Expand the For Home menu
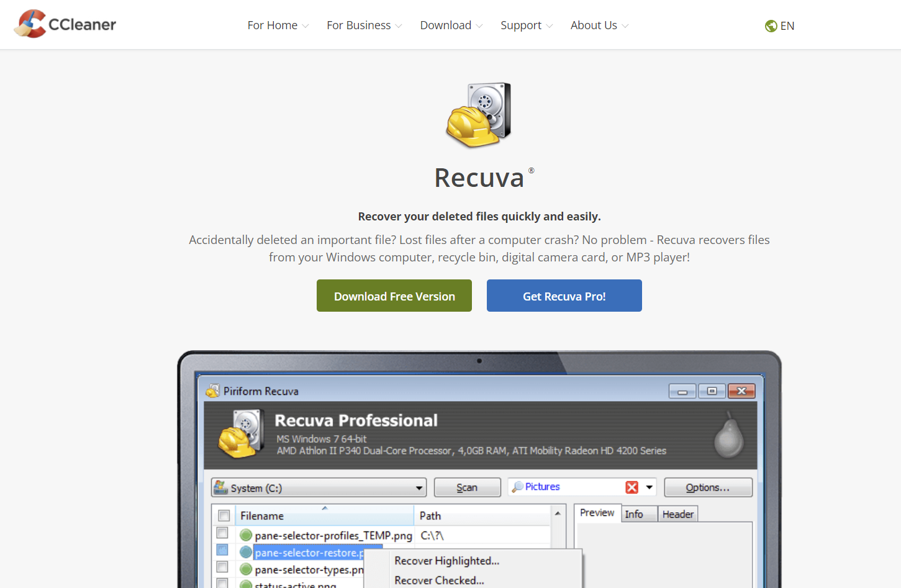 pos(278,25)
